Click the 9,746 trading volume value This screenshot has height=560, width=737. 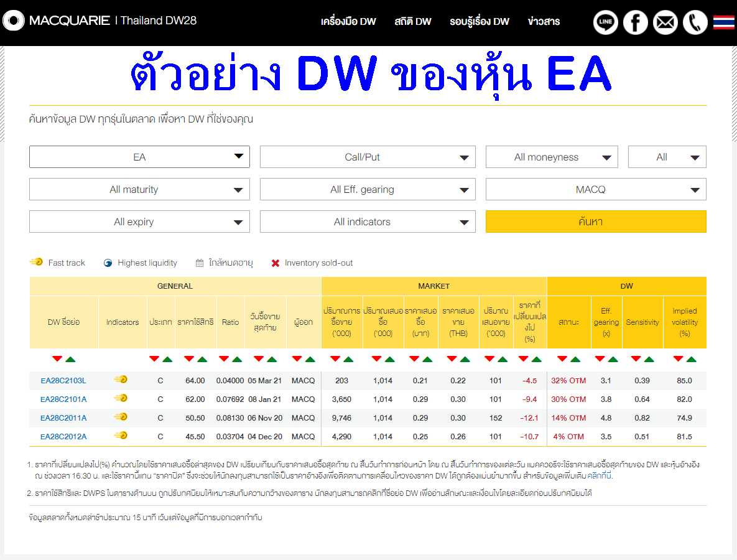[x=341, y=418]
